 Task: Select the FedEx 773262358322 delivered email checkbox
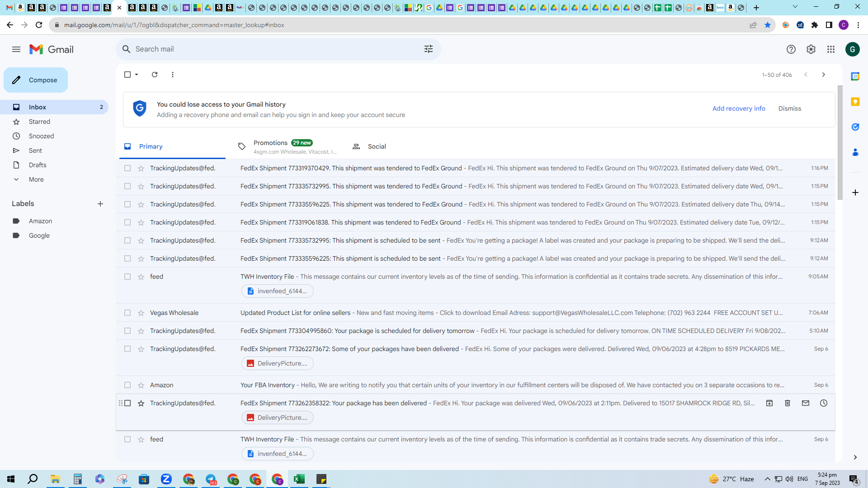click(127, 403)
